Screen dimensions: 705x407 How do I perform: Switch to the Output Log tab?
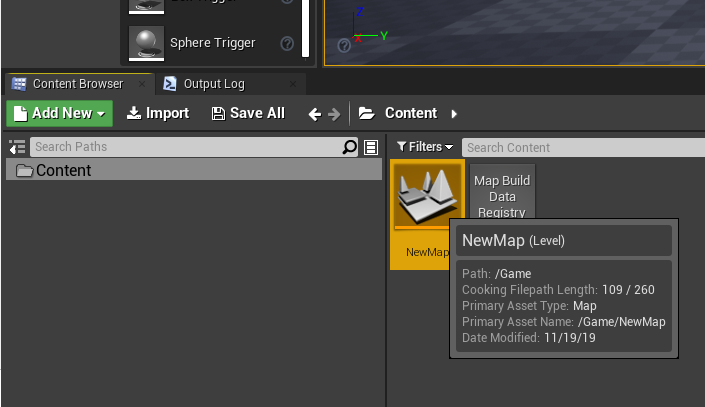click(x=214, y=84)
